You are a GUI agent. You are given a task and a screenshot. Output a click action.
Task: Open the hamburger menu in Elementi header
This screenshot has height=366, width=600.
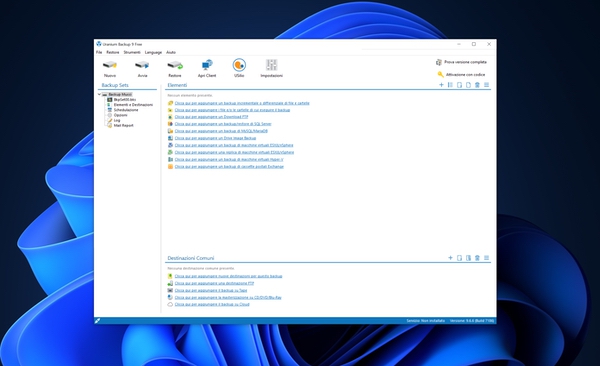click(x=486, y=85)
